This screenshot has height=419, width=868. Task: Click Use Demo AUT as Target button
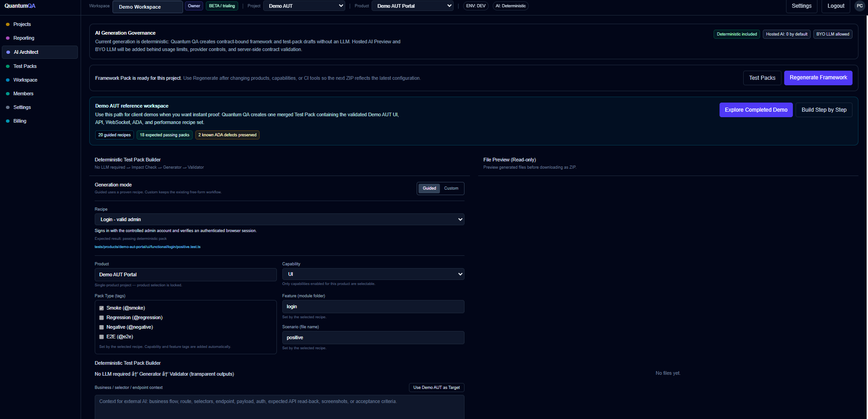tap(436, 388)
